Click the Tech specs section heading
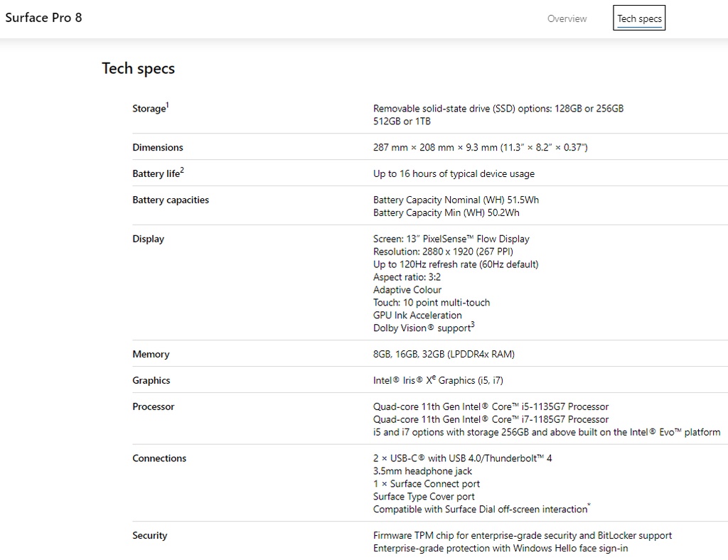This screenshot has width=728, height=560. tap(138, 68)
